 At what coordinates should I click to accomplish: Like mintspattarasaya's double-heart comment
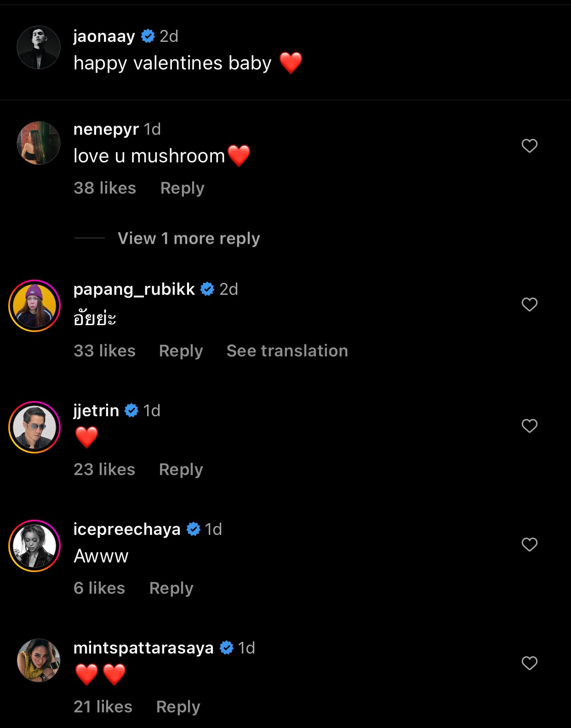pyautogui.click(x=529, y=663)
